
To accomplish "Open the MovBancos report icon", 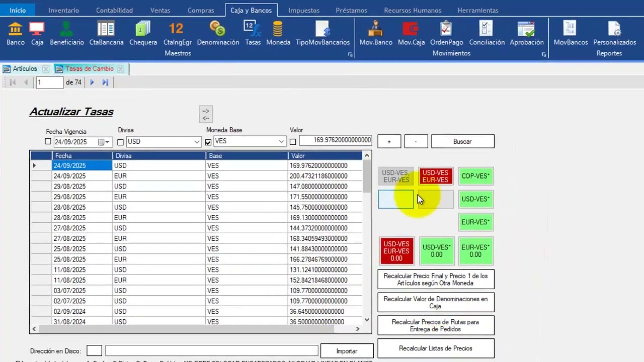I will [x=571, y=33].
